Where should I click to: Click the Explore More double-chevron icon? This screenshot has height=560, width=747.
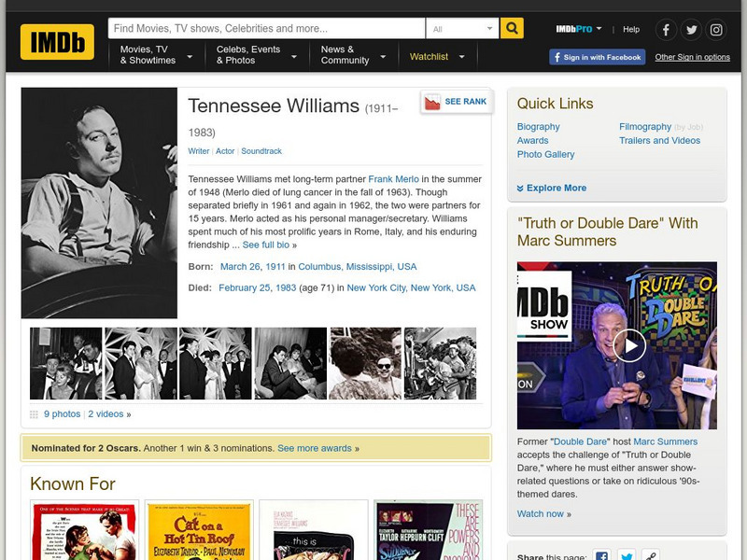[520, 189]
